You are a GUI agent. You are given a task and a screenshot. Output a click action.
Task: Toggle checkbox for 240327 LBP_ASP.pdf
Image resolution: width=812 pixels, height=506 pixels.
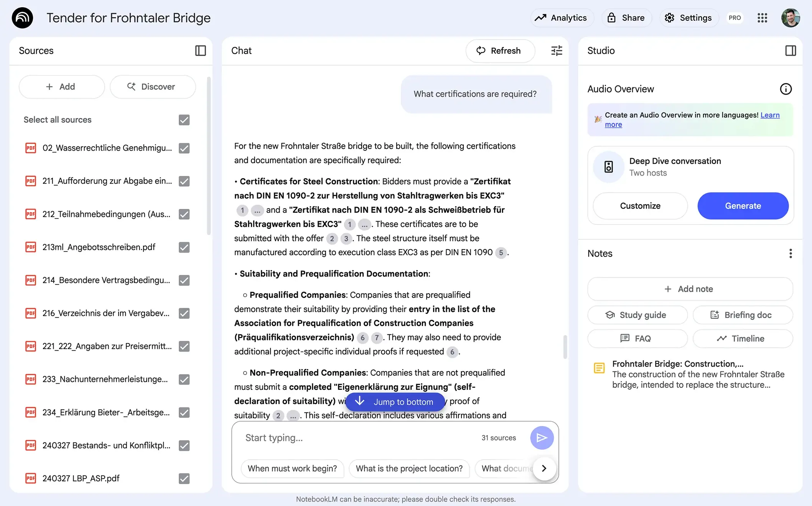point(184,478)
